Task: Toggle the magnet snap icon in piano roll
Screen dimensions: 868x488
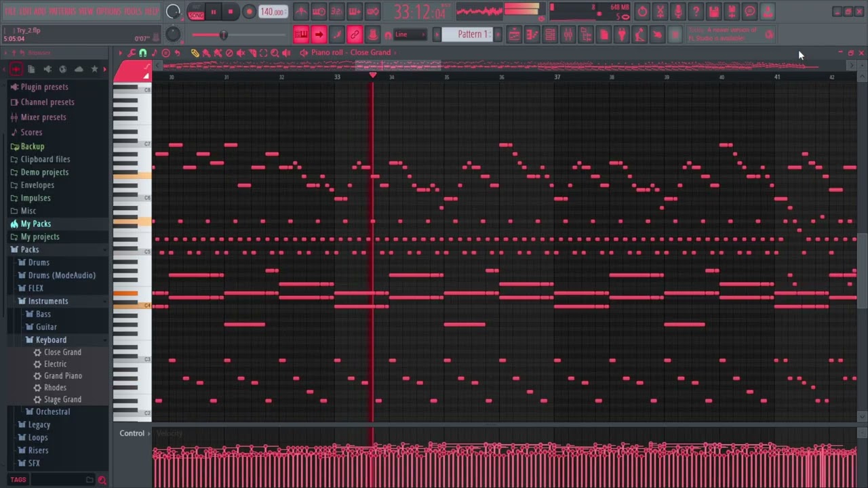Action: click(142, 53)
